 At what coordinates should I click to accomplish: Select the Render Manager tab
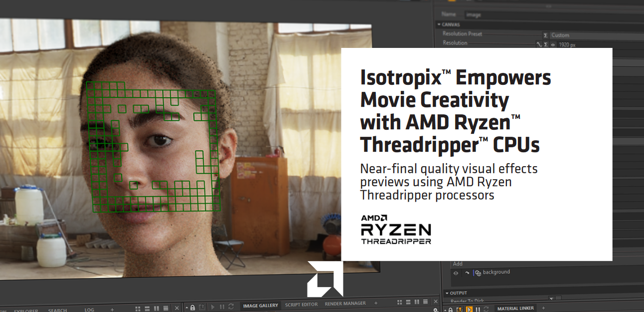[345, 304]
